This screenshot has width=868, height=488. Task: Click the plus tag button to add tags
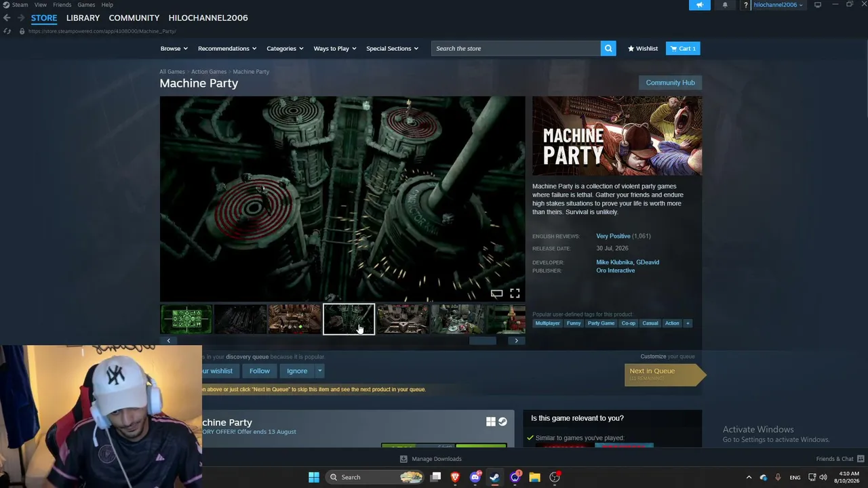(688, 323)
